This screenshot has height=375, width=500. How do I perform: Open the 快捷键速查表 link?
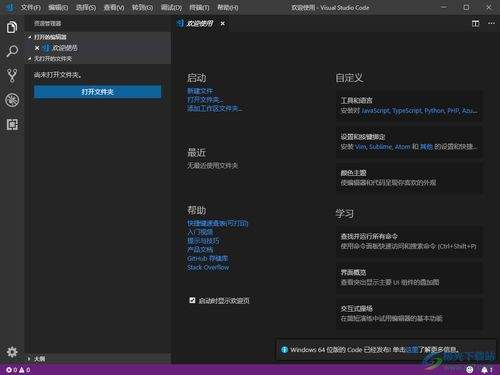tap(217, 223)
